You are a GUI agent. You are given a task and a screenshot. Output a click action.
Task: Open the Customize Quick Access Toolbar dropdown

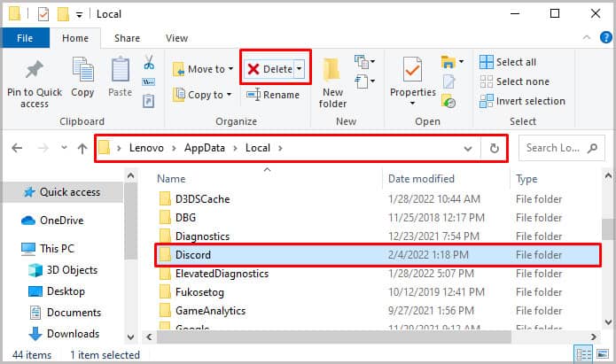pyautogui.click(x=80, y=15)
